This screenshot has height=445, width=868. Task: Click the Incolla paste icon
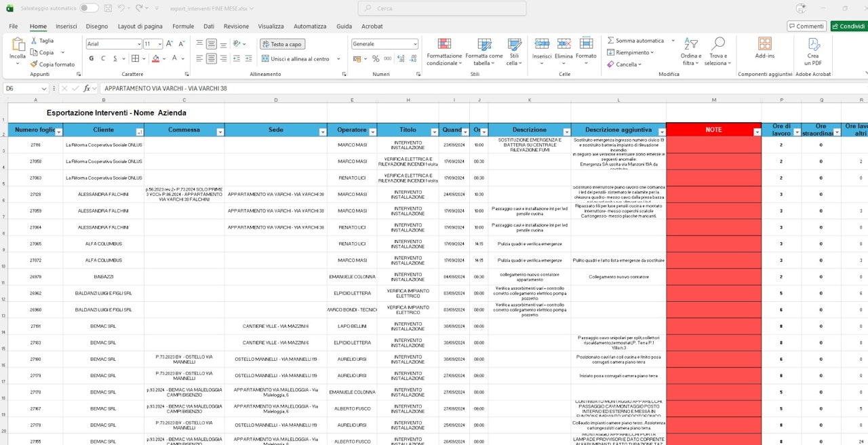pos(18,44)
